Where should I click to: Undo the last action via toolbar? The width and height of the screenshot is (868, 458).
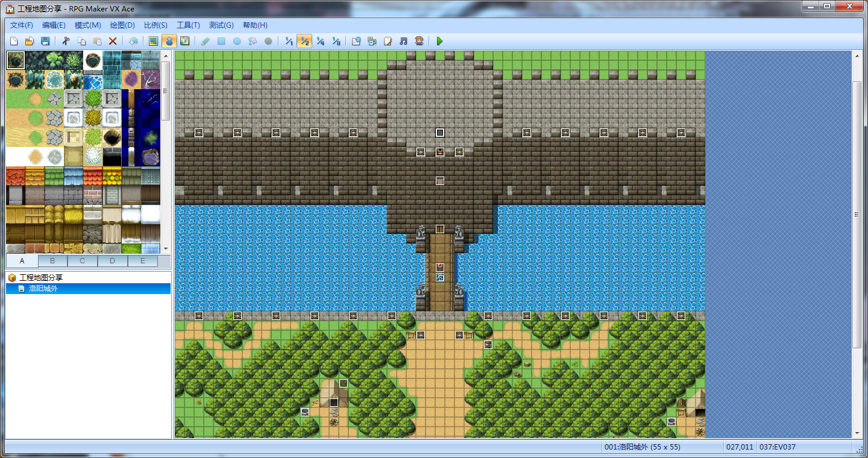(133, 41)
